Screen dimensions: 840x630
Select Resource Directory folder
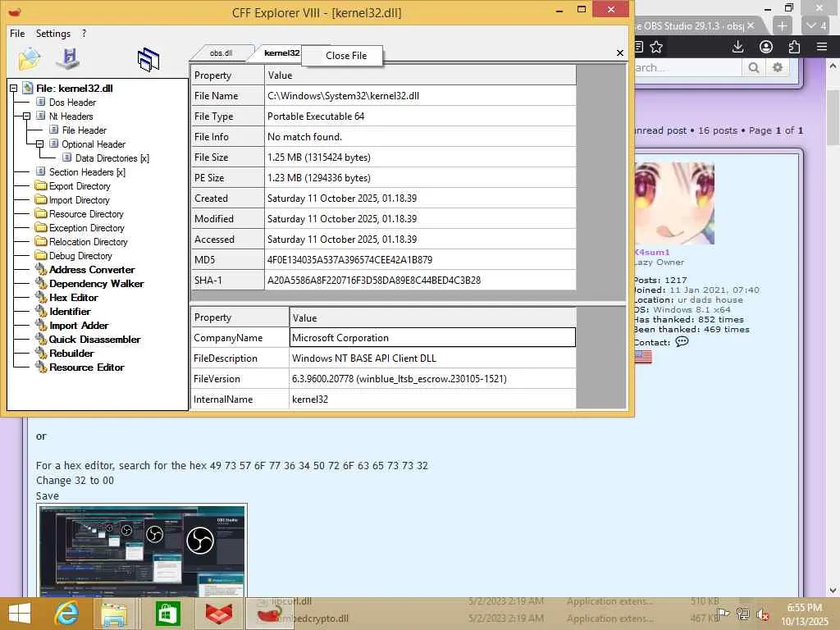tap(85, 214)
